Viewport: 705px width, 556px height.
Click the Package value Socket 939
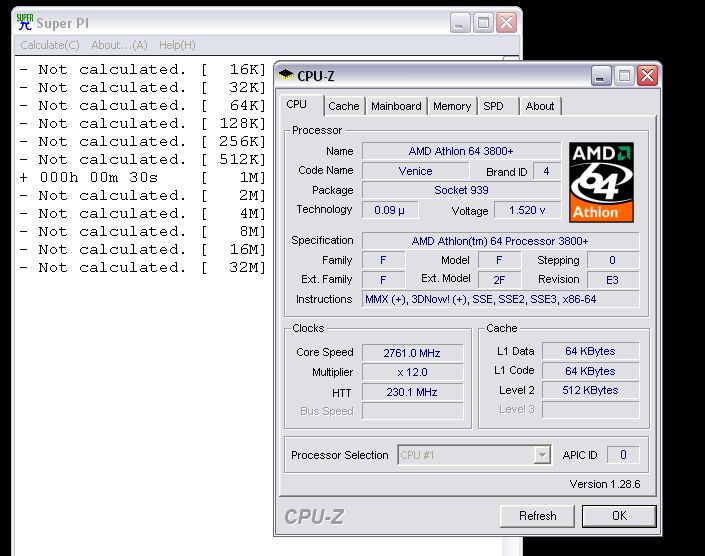click(x=461, y=190)
